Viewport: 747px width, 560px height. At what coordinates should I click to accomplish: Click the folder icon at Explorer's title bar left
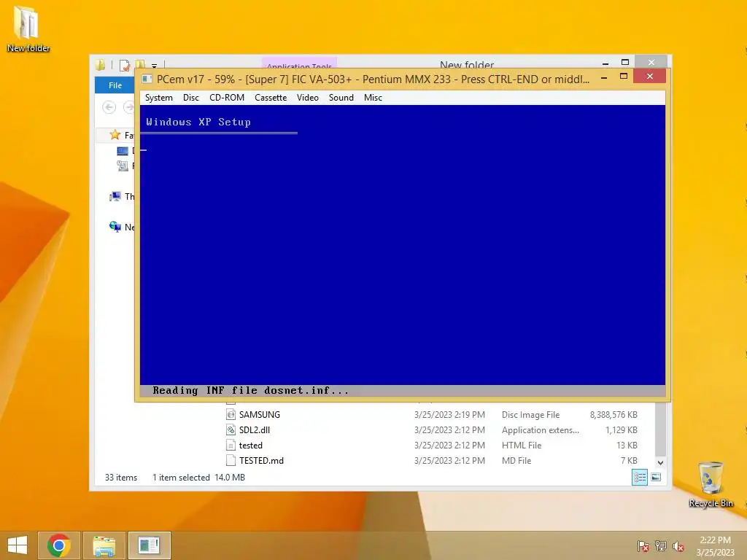pyautogui.click(x=100, y=65)
